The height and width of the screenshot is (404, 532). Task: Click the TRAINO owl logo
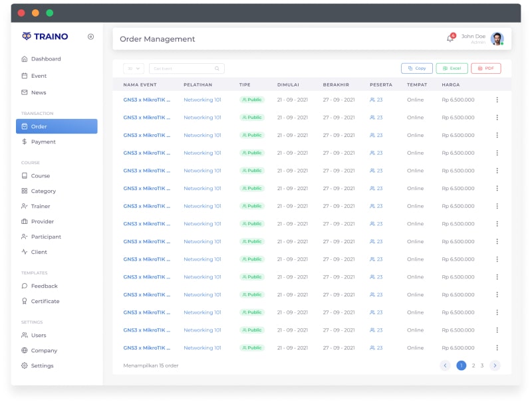[x=27, y=37]
